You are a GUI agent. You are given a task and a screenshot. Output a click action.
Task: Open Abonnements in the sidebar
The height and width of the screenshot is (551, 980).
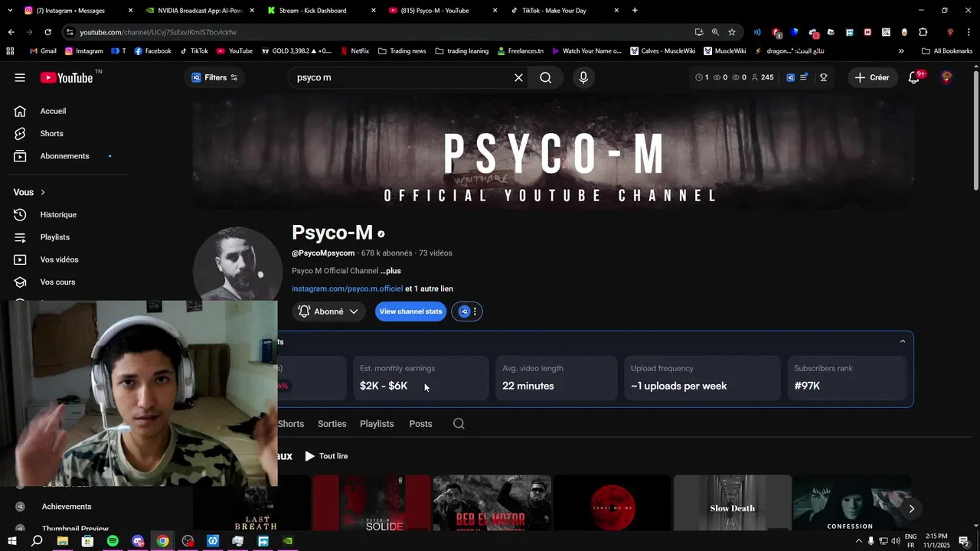click(64, 156)
